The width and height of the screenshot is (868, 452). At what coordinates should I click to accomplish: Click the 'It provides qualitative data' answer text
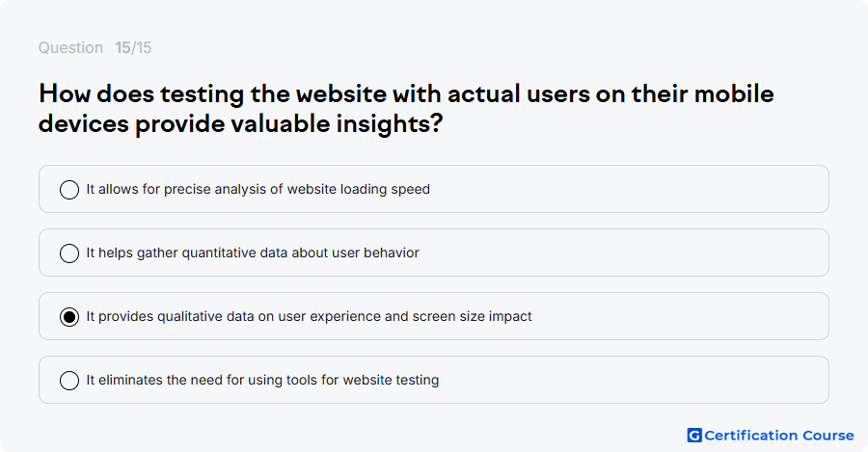pyautogui.click(x=174, y=316)
